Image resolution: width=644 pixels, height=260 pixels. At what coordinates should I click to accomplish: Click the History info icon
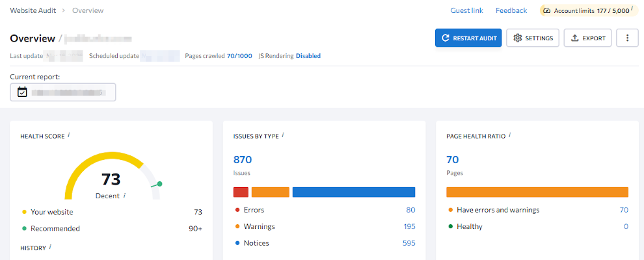coord(50,247)
